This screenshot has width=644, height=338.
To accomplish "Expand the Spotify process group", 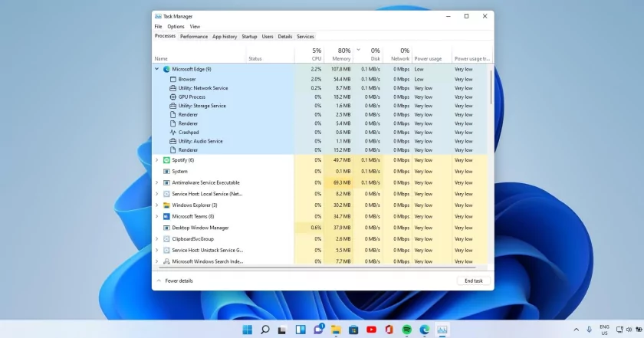I will tap(157, 160).
